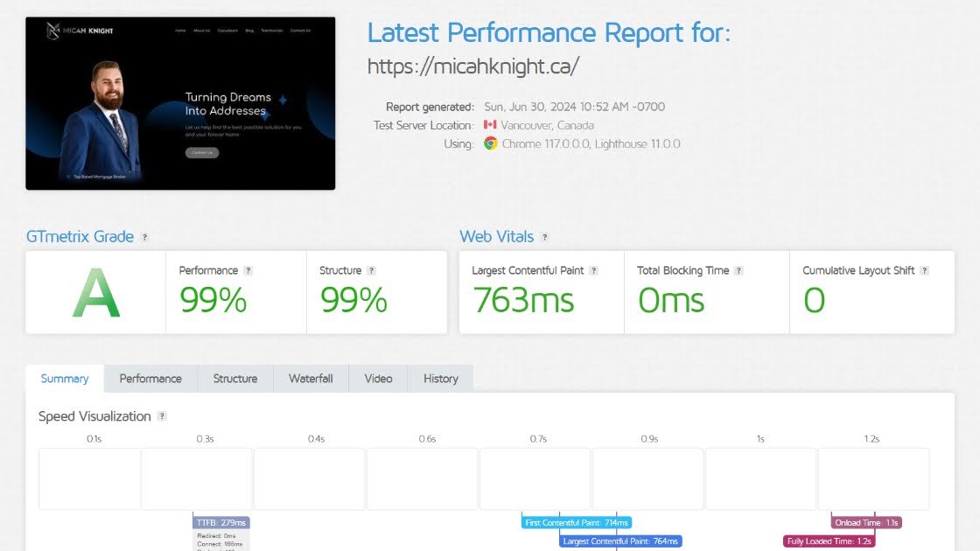This screenshot has height=551, width=980.
Task: Go to the Video tab
Action: pyautogui.click(x=378, y=379)
